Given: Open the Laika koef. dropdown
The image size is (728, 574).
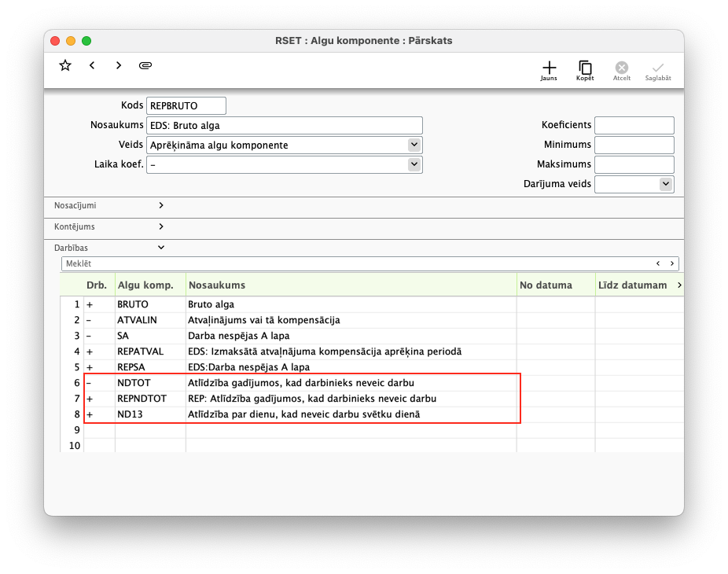Looking at the screenshot, I should click(x=414, y=164).
